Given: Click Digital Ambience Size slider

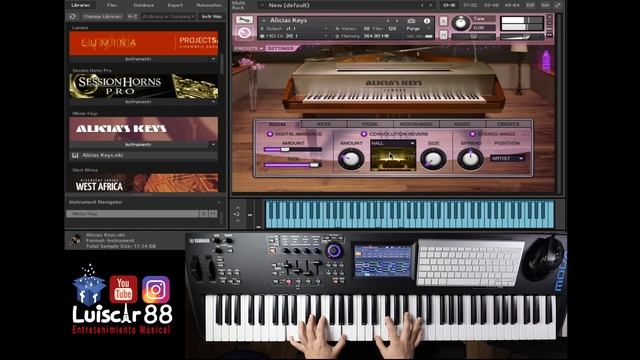Looking at the screenshot, I should [293, 165].
